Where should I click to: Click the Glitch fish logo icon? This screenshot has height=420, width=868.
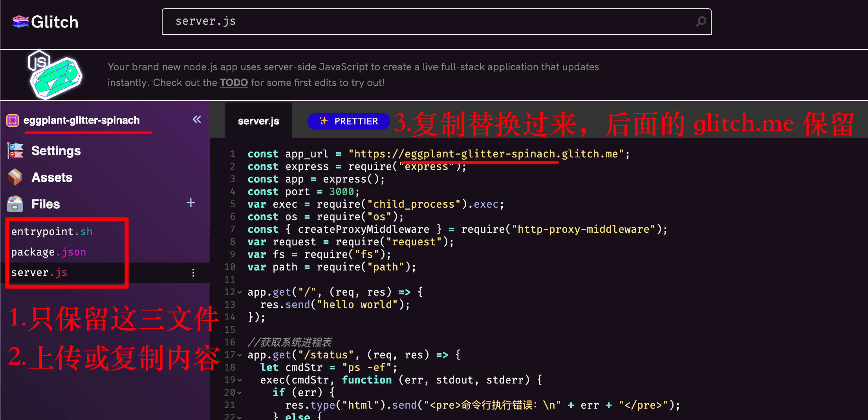click(x=20, y=22)
